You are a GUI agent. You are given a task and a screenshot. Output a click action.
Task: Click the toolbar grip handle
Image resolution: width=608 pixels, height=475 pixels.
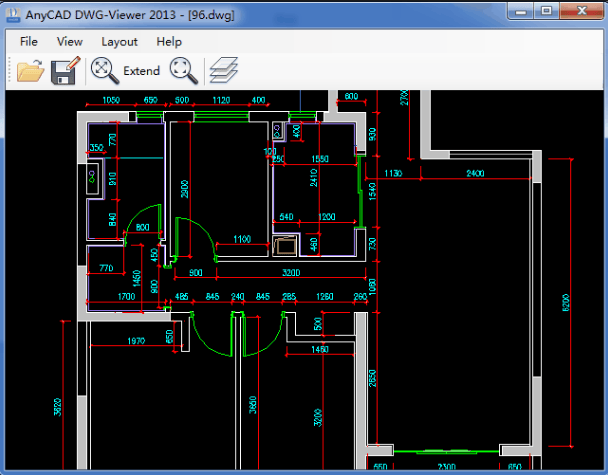(10, 70)
